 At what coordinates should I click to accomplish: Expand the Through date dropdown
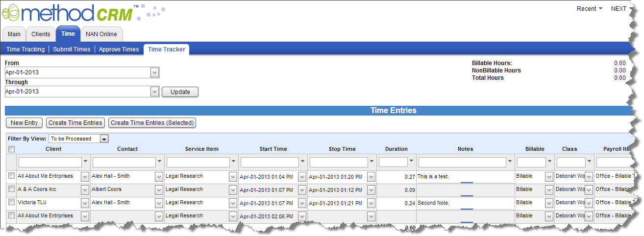tap(154, 92)
